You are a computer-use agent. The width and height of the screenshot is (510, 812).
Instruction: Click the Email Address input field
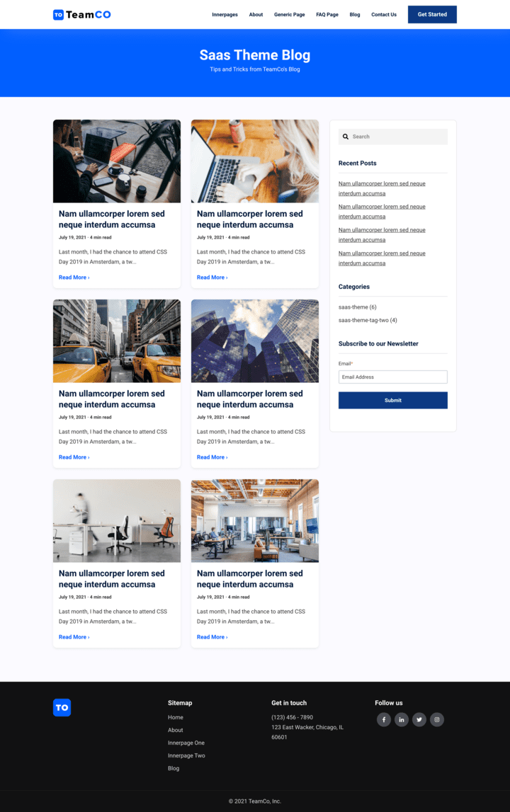(392, 377)
